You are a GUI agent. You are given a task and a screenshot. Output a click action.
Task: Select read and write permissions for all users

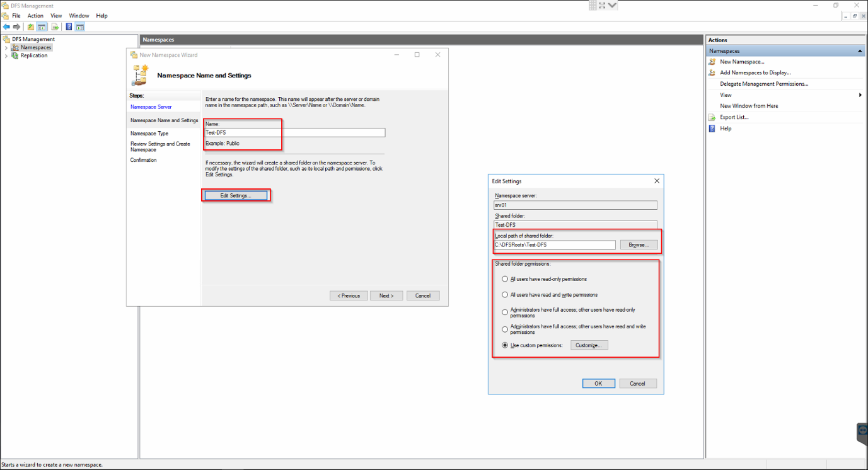[x=504, y=295]
